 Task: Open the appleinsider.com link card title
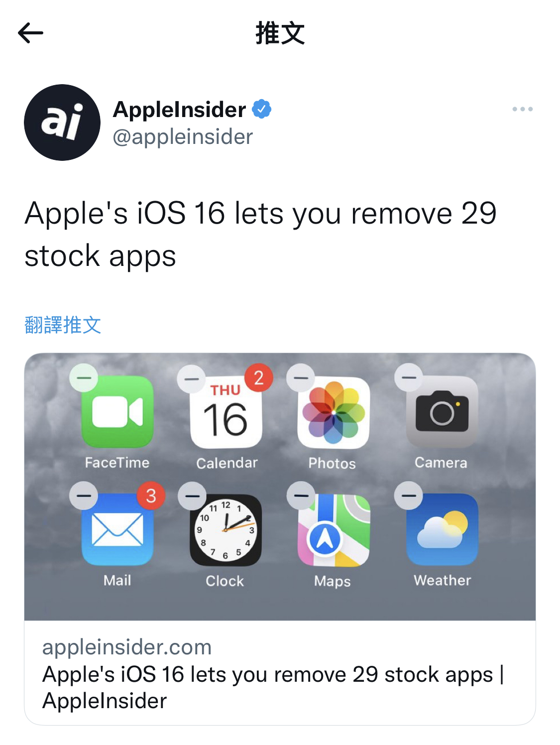pos(273,687)
